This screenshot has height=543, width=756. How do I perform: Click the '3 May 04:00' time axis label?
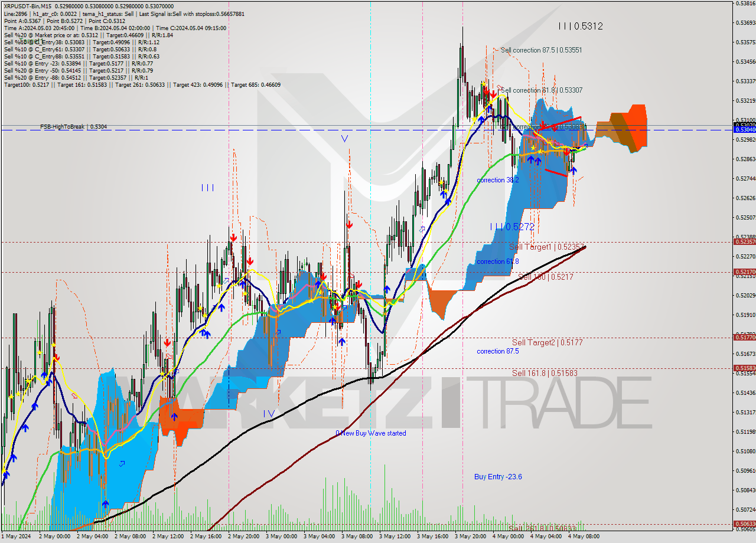(x=319, y=537)
